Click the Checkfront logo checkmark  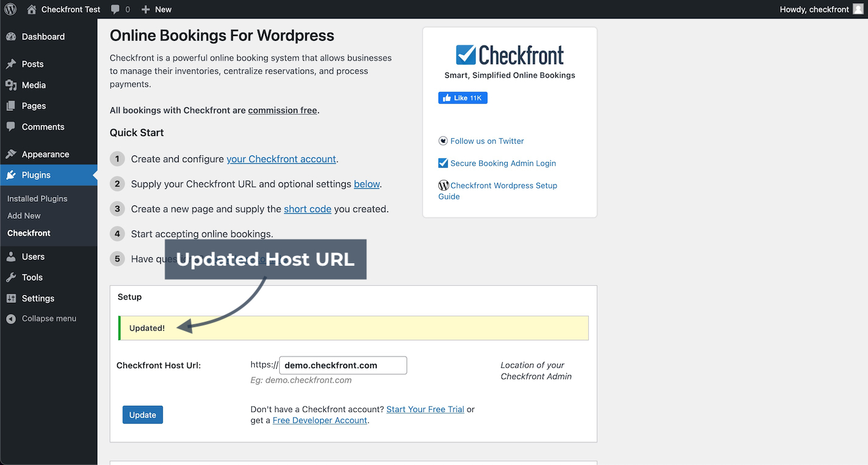pos(466,54)
